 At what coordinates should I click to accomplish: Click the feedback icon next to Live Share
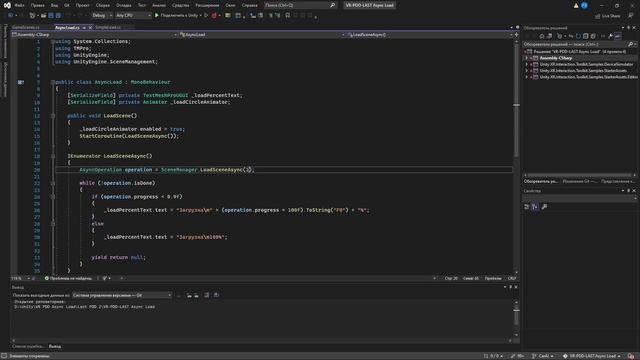[631, 16]
